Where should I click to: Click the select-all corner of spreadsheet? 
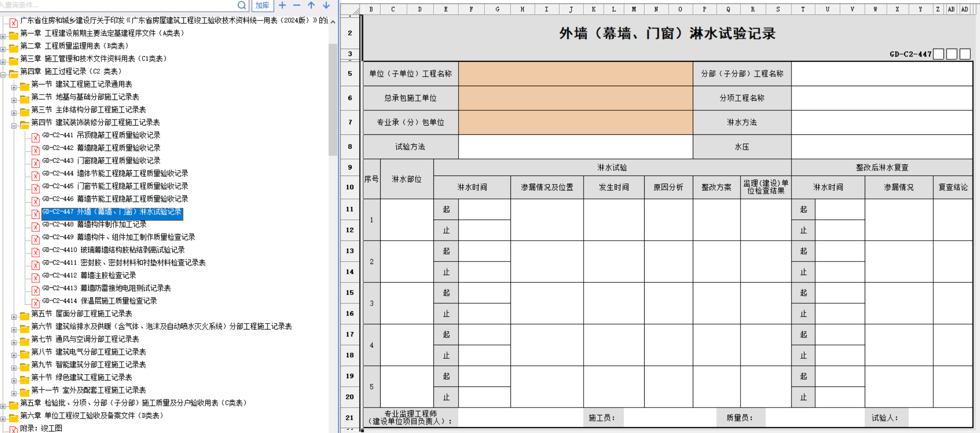pyautogui.click(x=350, y=9)
